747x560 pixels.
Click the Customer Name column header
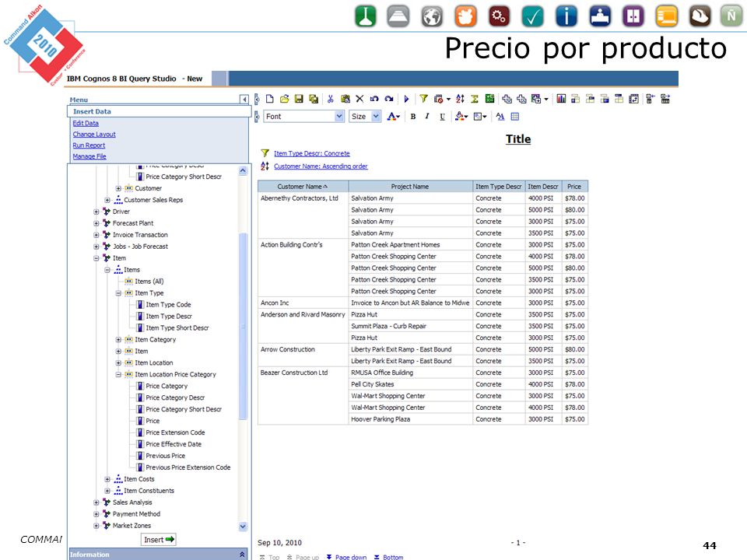point(303,187)
